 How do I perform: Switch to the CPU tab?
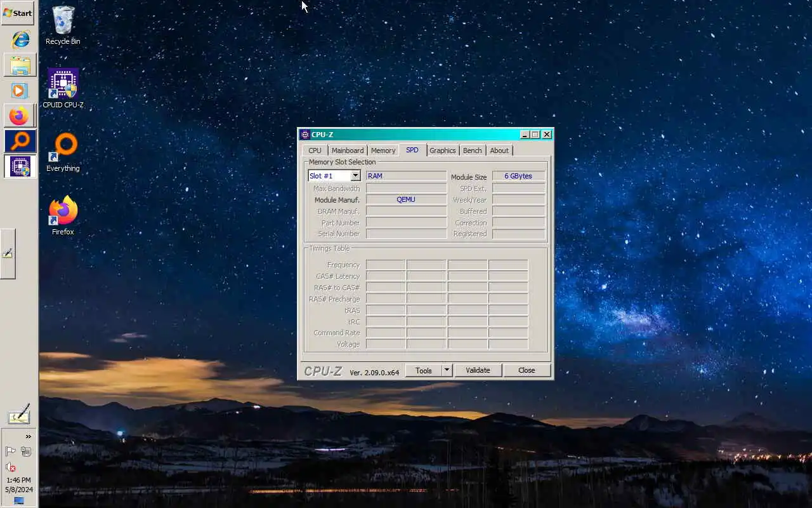(x=315, y=150)
